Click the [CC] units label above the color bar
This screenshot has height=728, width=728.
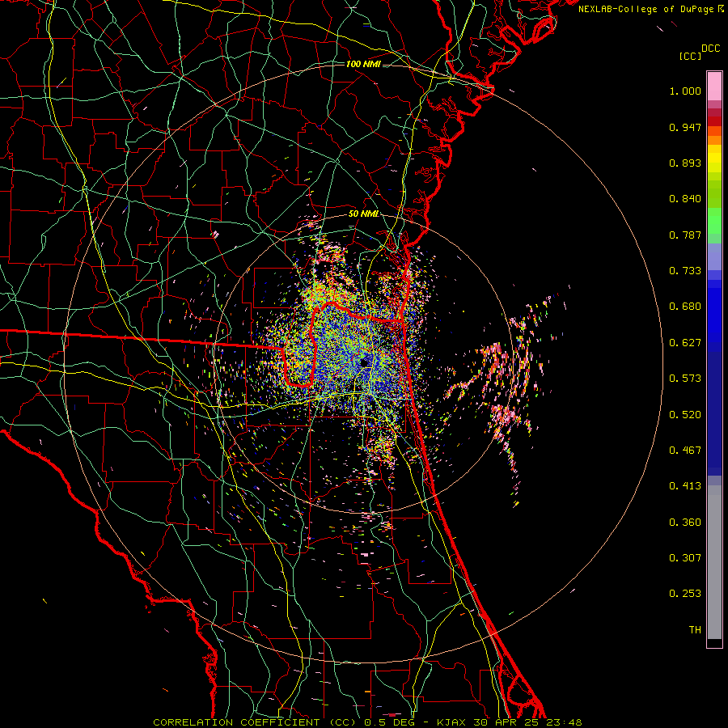(690, 56)
